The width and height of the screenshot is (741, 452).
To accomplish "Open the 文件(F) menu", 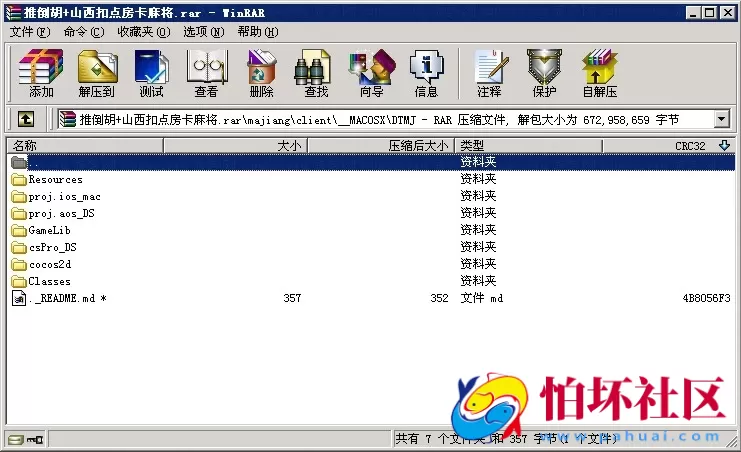I will point(30,32).
